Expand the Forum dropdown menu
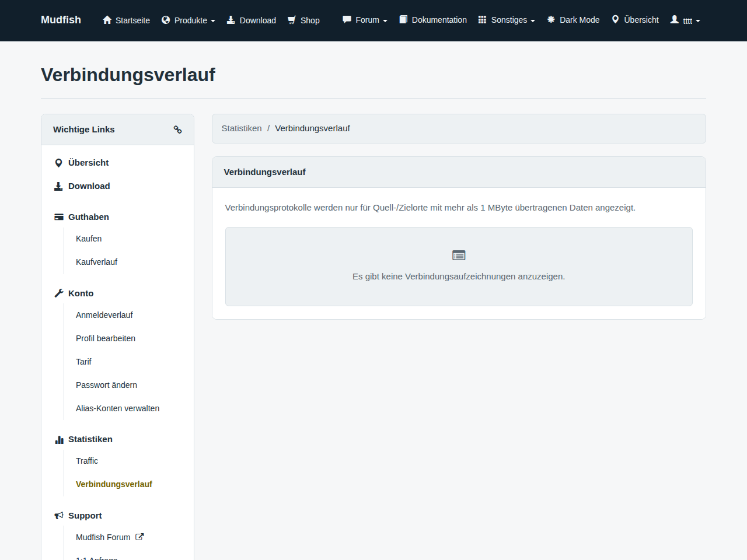Image resolution: width=747 pixels, height=560 pixels. pyautogui.click(x=365, y=20)
